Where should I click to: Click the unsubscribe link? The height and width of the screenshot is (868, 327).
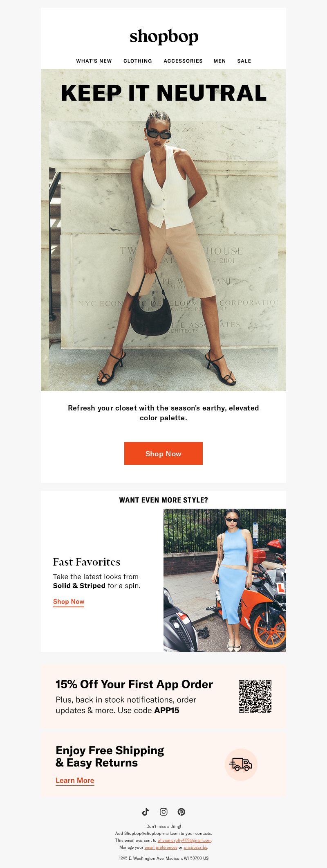tap(195, 847)
